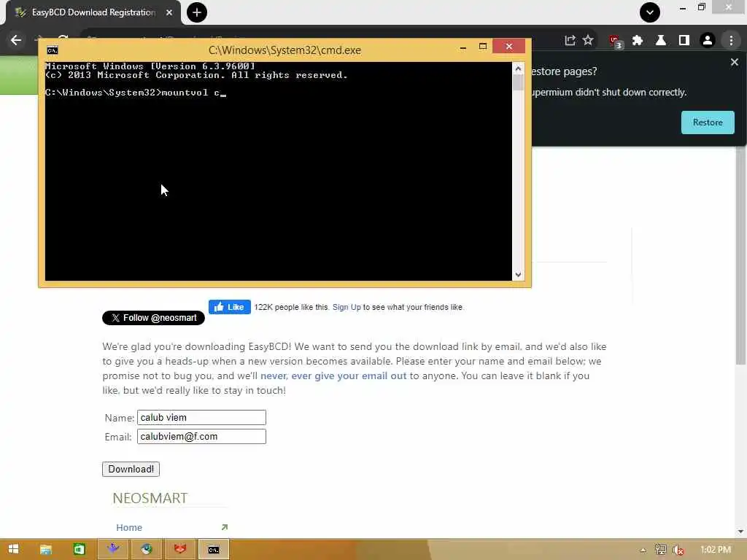
Task: Open the tab search dropdown
Action: [650, 12]
